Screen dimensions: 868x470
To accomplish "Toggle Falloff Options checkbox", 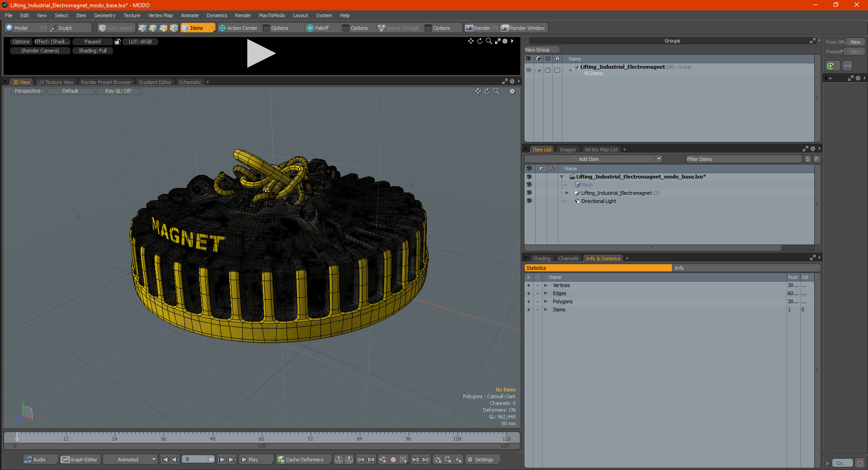I will [x=346, y=28].
